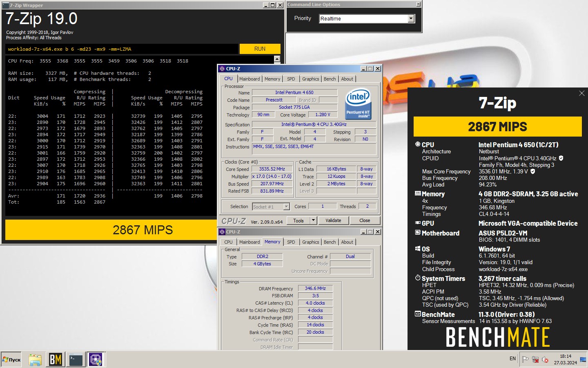Click the Intel Pentium 4 HT logo

click(358, 104)
